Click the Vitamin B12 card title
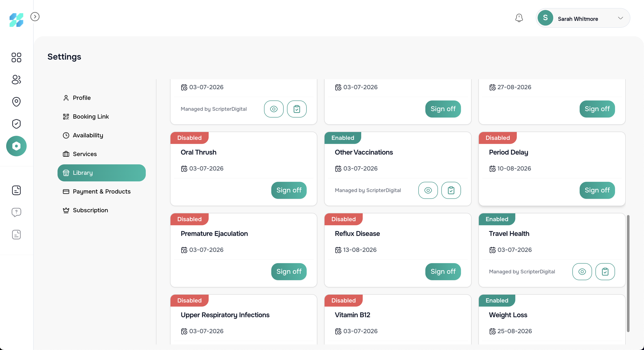Viewport: 644px width, 350px height. (352, 315)
